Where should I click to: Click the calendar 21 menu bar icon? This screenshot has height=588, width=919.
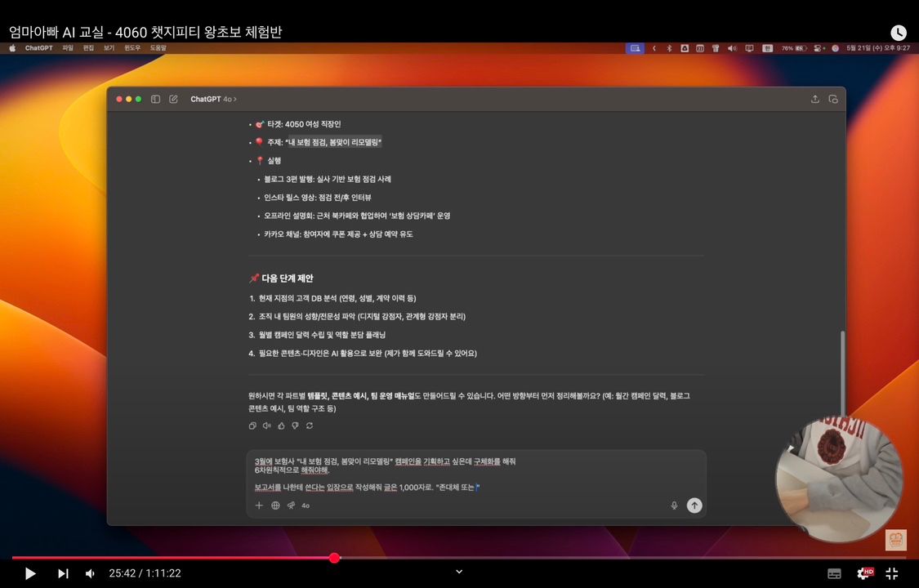click(700, 48)
